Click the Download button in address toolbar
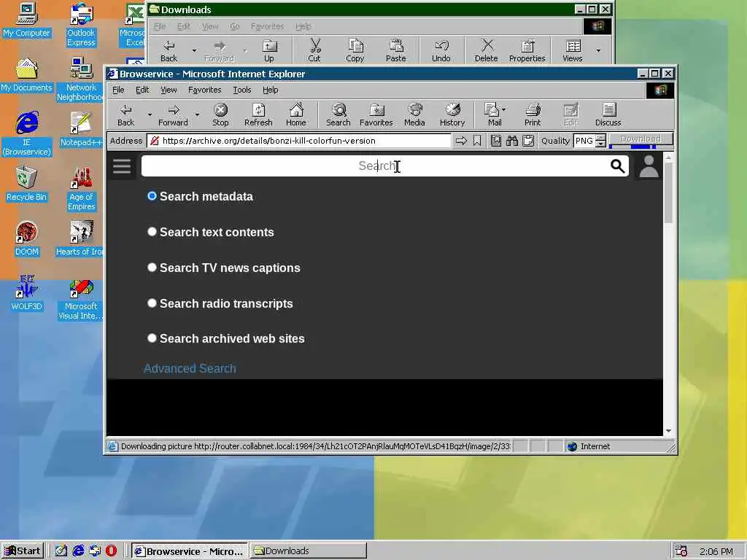The height and width of the screenshot is (560, 747). point(640,141)
